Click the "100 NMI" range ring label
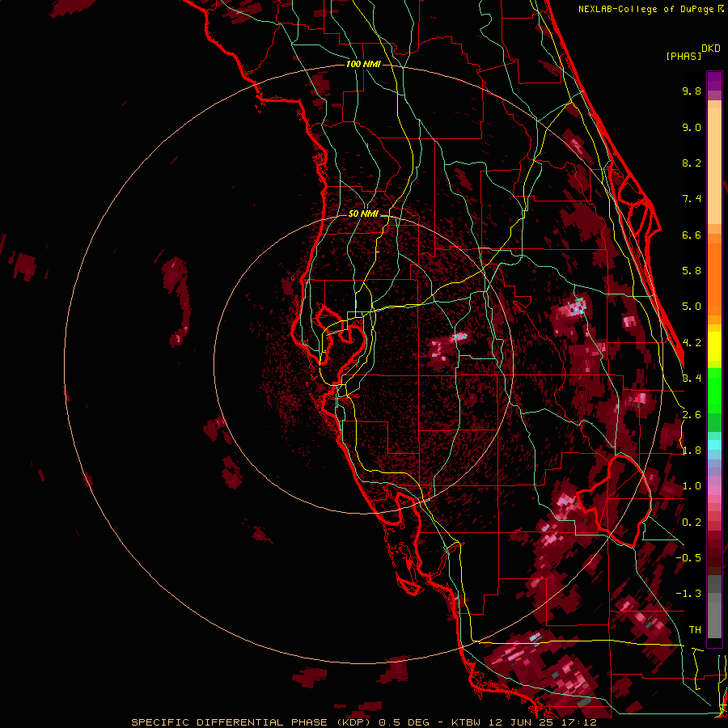 tap(363, 64)
